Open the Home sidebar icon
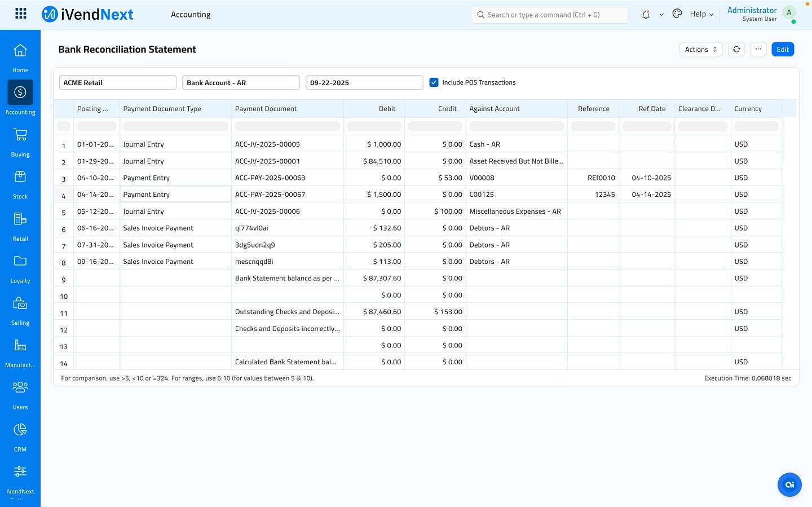The image size is (812, 507). pyautogui.click(x=20, y=51)
